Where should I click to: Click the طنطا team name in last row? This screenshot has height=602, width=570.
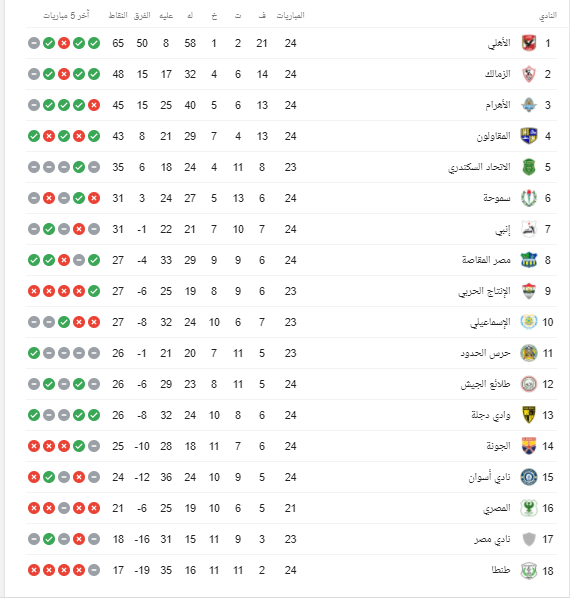point(501,570)
